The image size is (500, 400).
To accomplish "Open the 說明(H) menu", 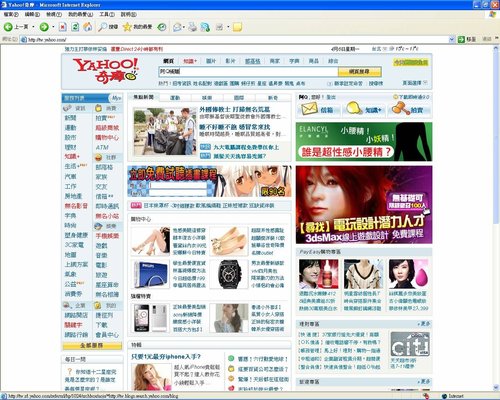I will tap(128, 14).
